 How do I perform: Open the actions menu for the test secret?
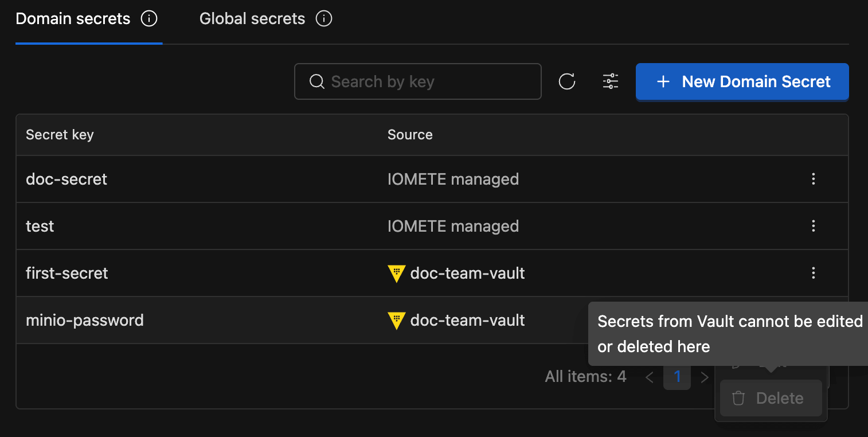point(813,226)
